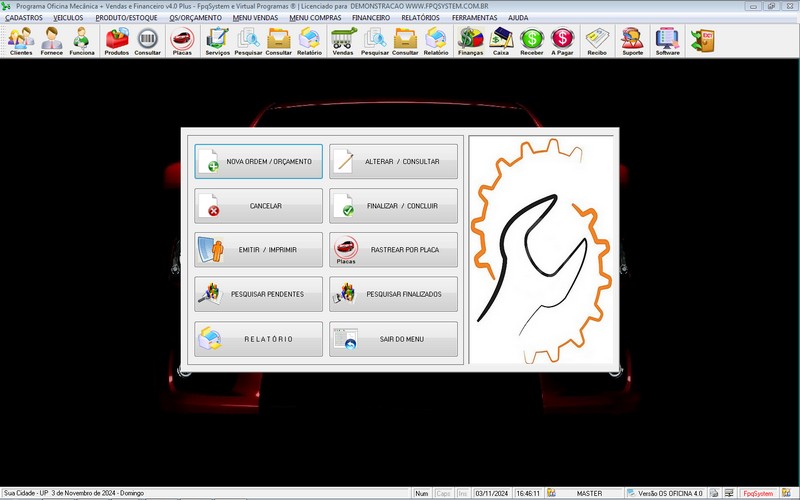Open the Fornece suppliers icon

(x=52, y=41)
